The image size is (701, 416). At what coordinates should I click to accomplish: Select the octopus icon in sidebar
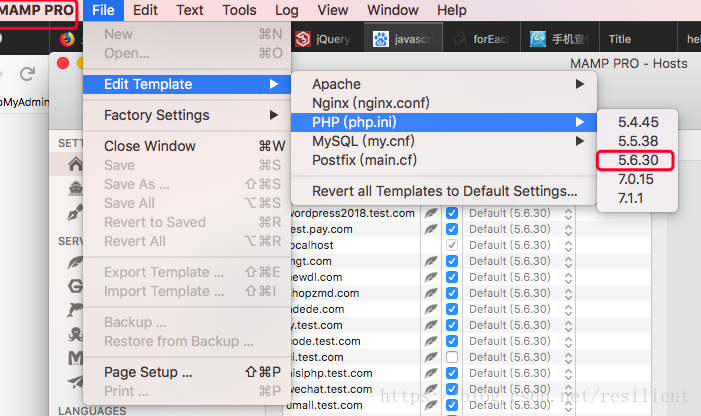click(x=76, y=334)
